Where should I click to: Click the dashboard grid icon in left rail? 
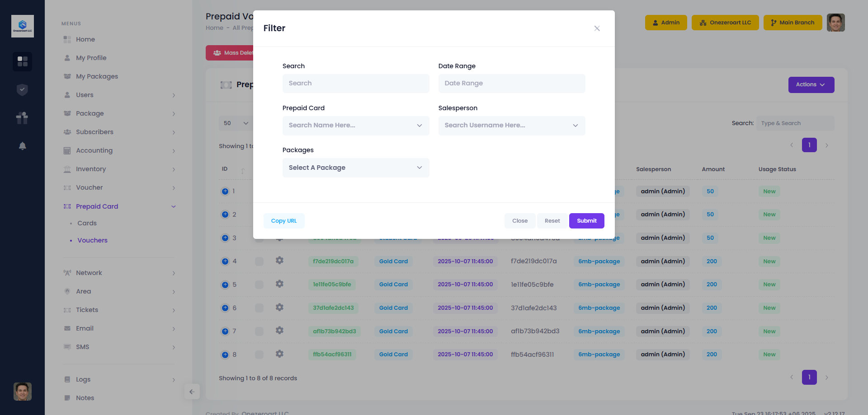[22, 61]
